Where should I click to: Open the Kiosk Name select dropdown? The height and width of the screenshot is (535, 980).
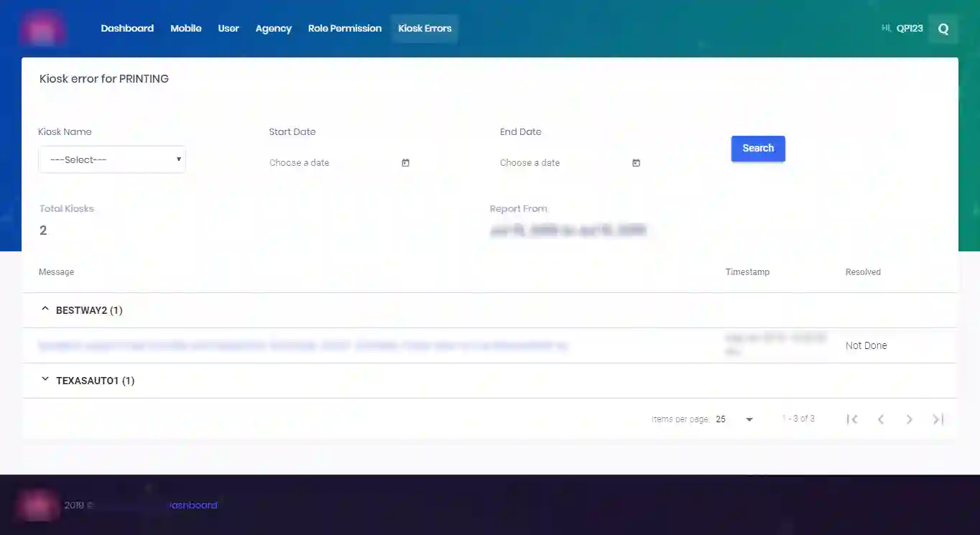(112, 159)
